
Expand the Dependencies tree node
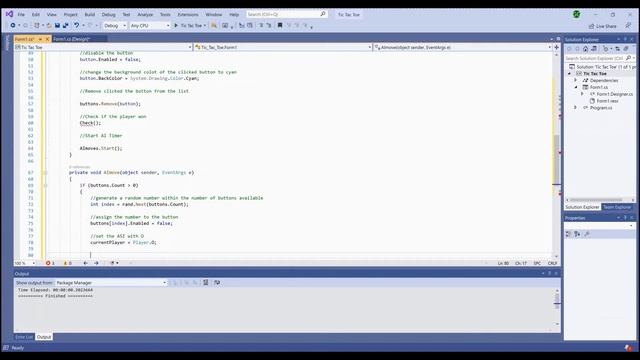coord(576,80)
